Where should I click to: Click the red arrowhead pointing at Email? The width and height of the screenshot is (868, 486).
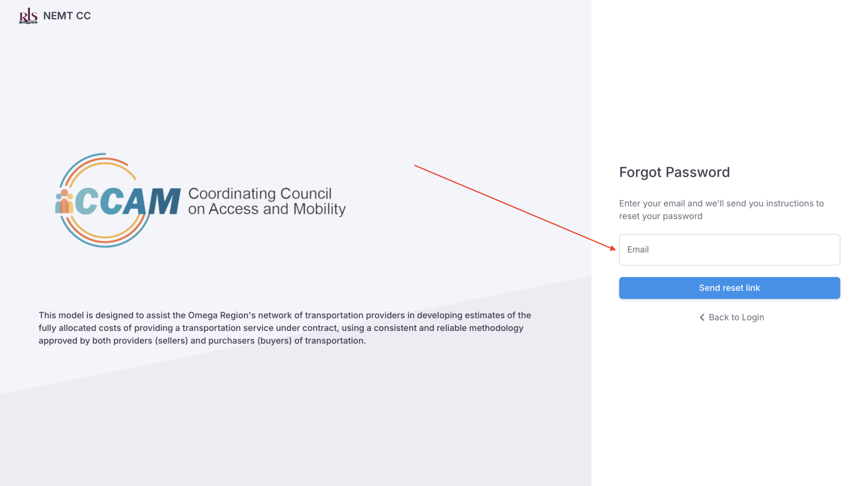pyautogui.click(x=613, y=248)
